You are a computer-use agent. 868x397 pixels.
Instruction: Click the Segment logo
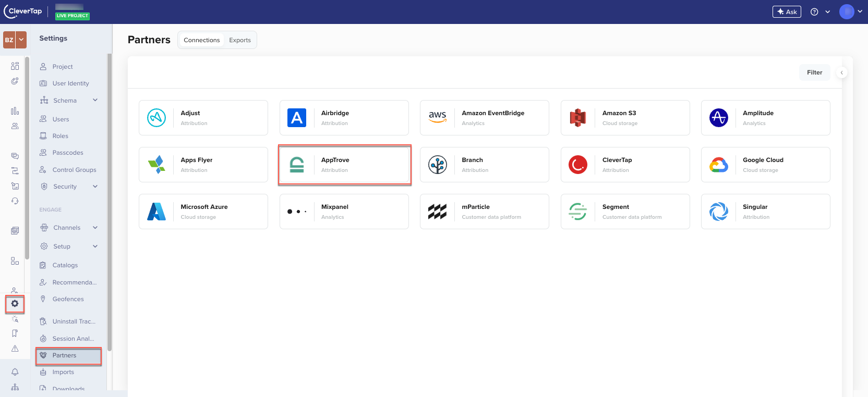pos(578,212)
